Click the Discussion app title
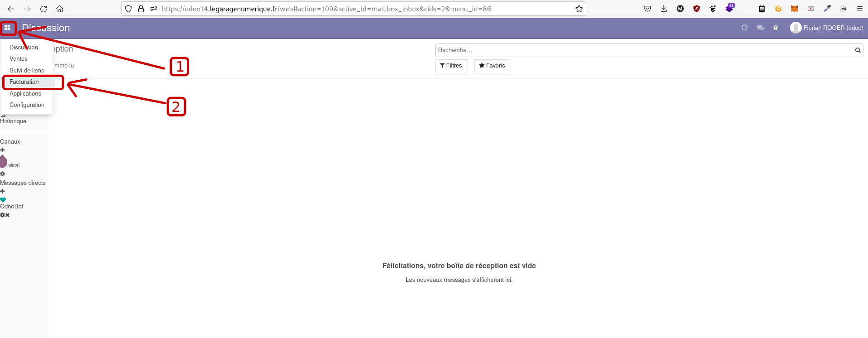 pos(46,28)
